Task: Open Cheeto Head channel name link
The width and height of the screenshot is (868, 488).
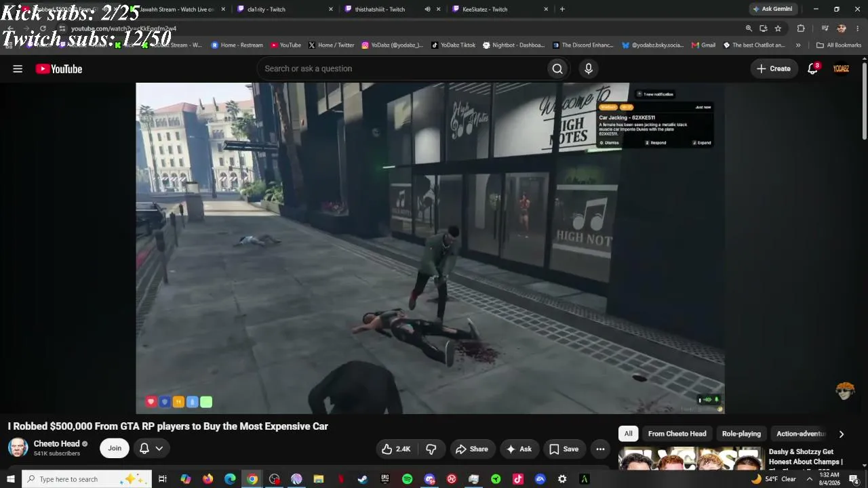Action: (56, 444)
